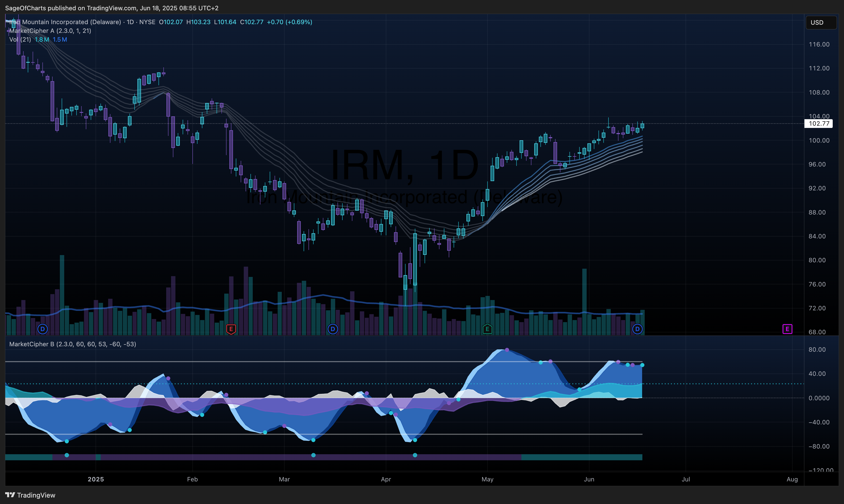
Task: Click the −80.00 oscillator axis label
Action: click(819, 446)
